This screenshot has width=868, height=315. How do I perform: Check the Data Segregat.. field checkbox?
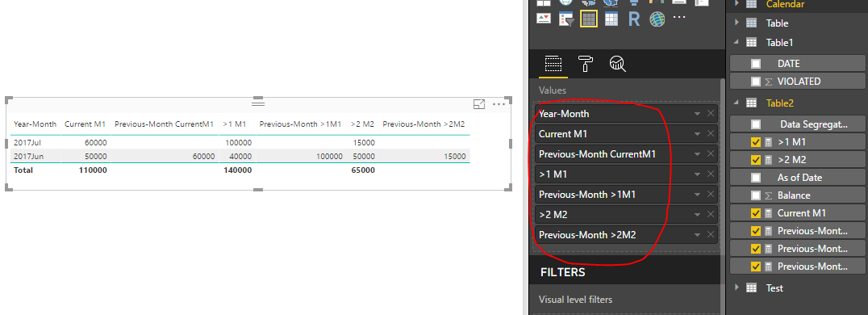(756, 124)
